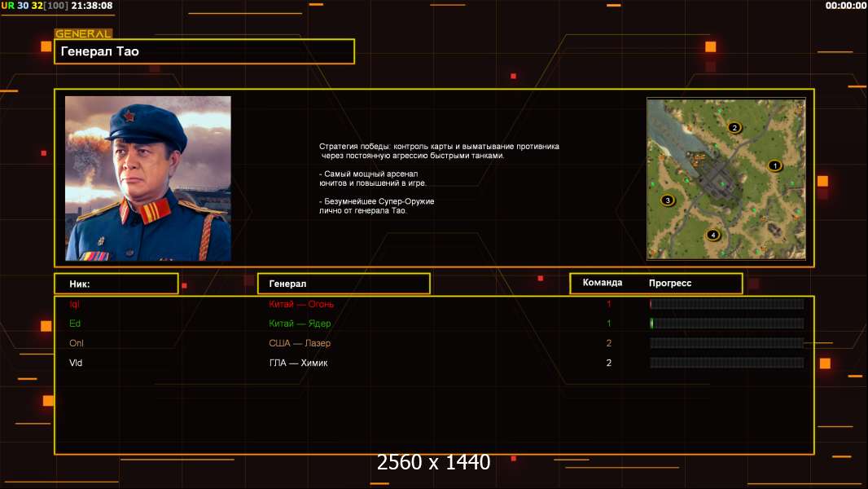Image resolution: width=868 pixels, height=489 pixels.
Task: Click loading progress bar for Vld
Action: [x=727, y=363]
